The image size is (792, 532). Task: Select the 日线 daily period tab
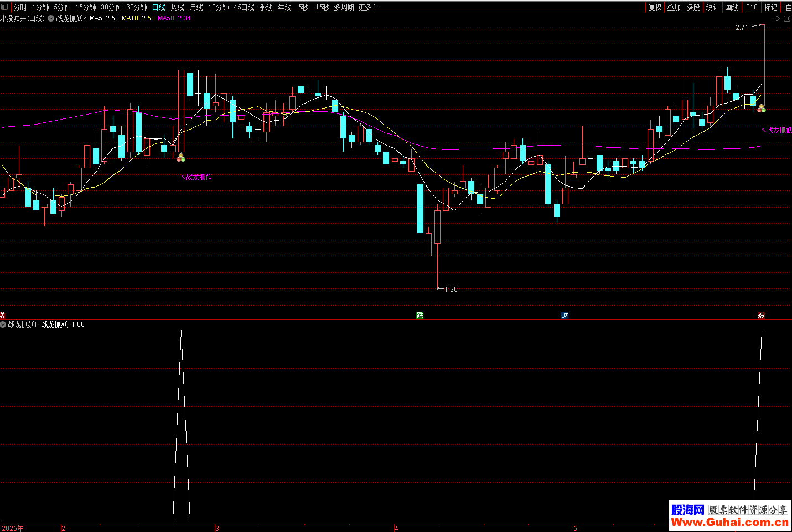(159, 7)
